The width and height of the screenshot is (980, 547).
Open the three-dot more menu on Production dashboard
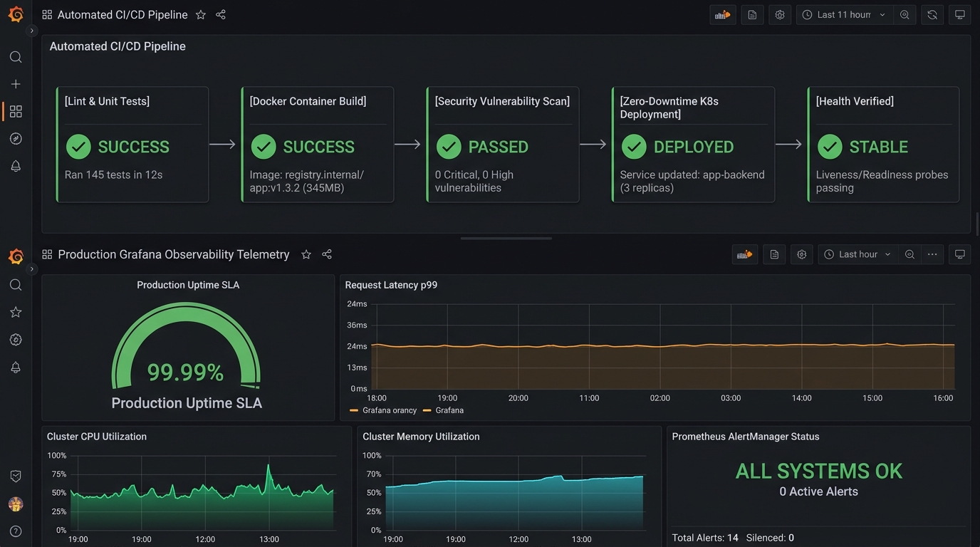[932, 254]
